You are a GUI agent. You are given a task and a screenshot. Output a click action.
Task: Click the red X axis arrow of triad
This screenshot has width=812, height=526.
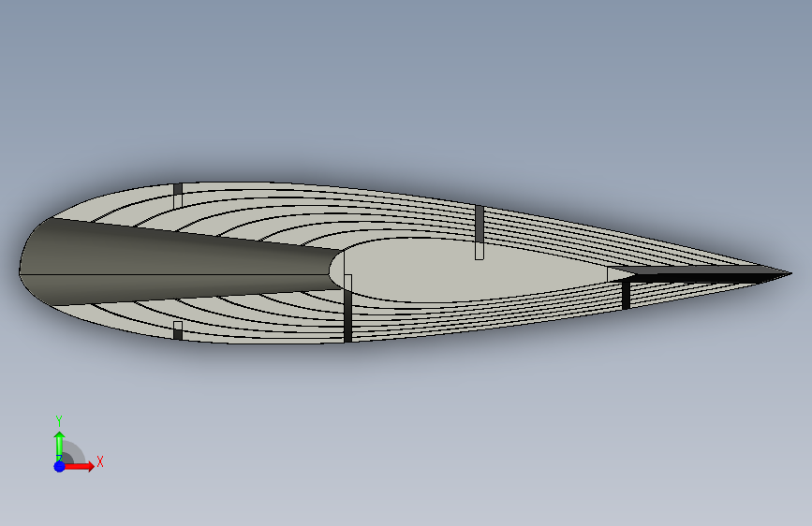(x=80, y=466)
